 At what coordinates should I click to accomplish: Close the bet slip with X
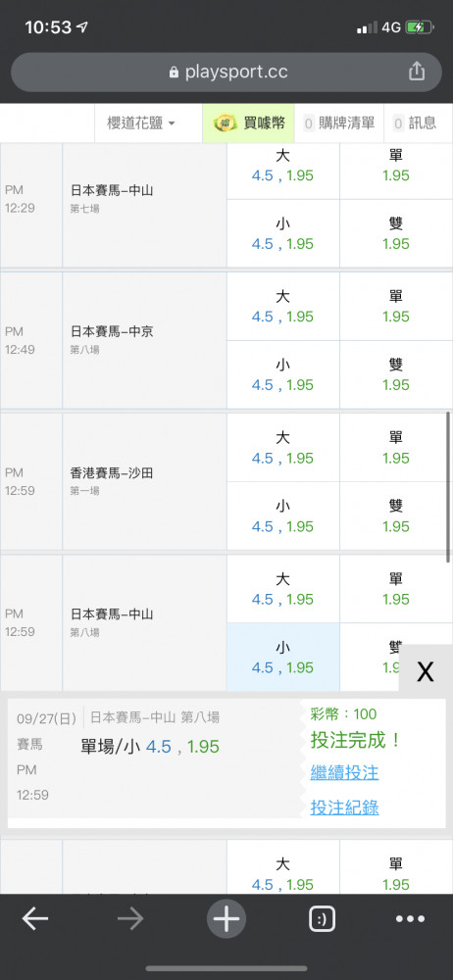pos(426,671)
